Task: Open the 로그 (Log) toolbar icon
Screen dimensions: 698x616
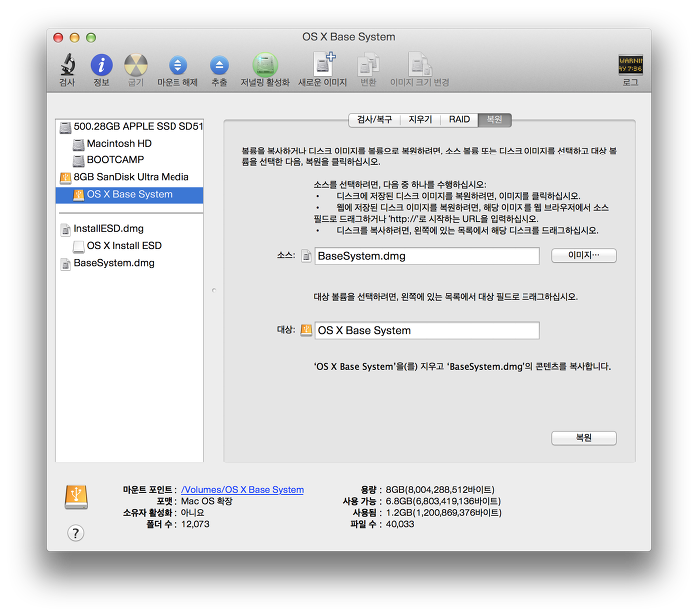Action: click(x=630, y=65)
